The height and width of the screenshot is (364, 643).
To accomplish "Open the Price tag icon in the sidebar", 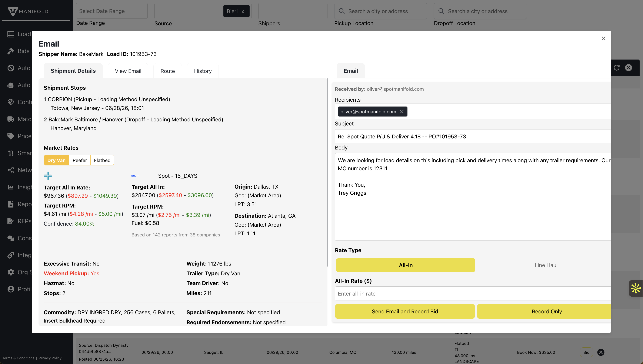I will click(x=11, y=136).
